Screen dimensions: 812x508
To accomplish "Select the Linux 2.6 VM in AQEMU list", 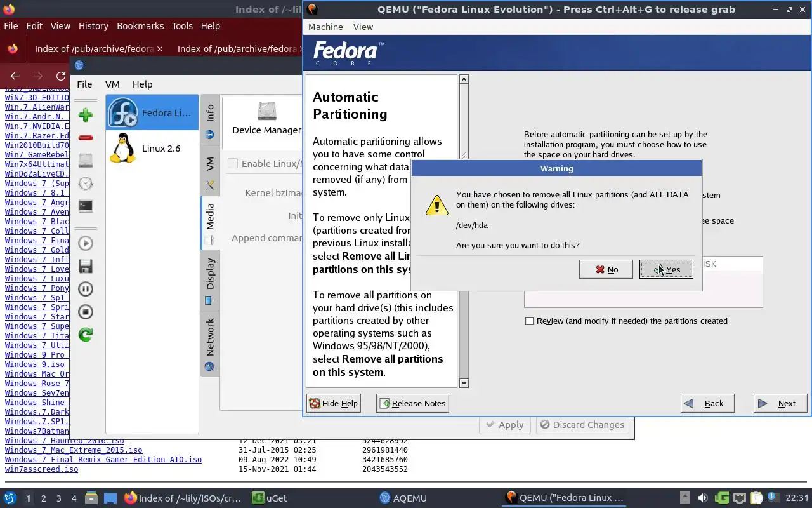I will tap(152, 149).
